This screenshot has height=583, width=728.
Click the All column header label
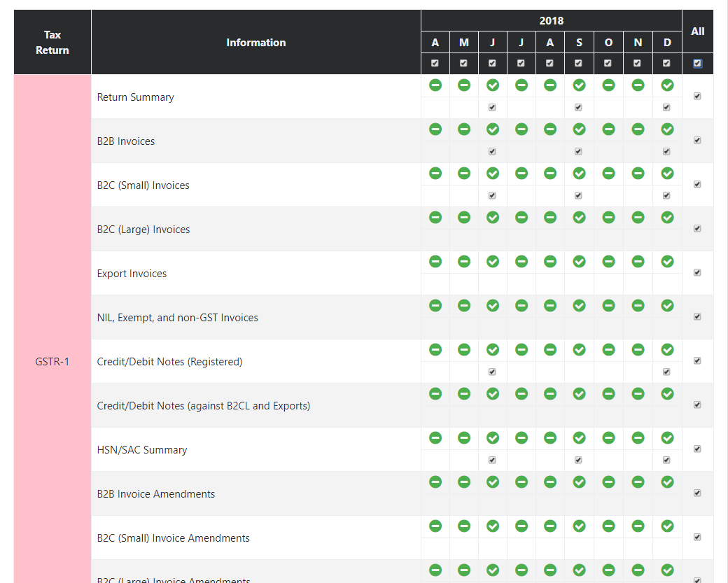point(697,31)
